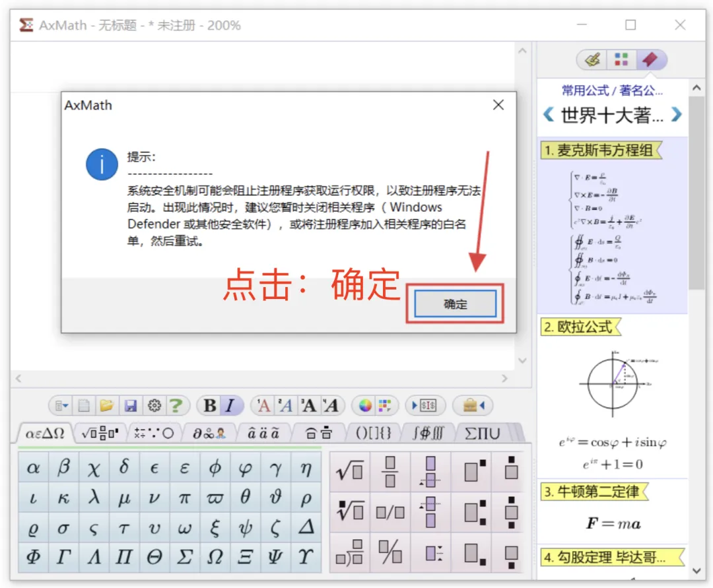Select the bold black A font style
The height and width of the screenshot is (588, 713).
click(x=309, y=405)
